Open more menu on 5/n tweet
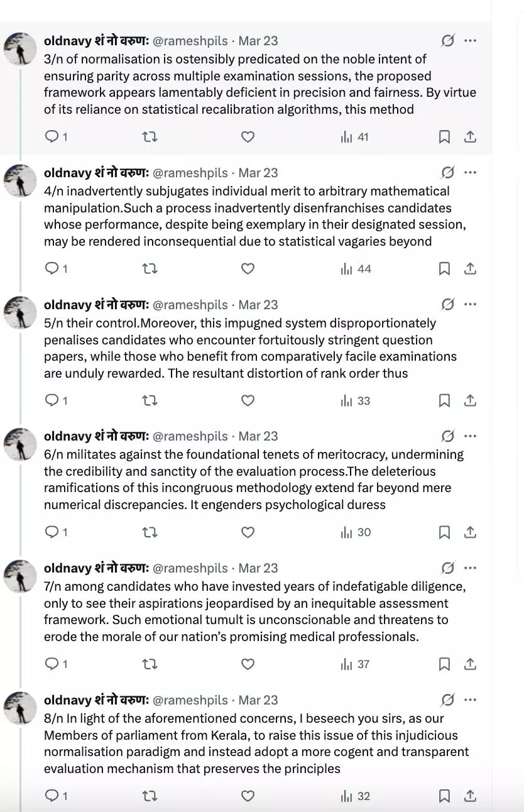This screenshot has height=812, width=524. tap(470, 304)
